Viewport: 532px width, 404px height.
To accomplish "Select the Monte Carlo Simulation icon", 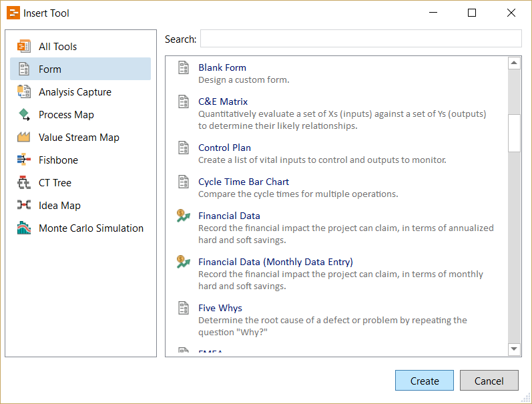I will point(24,228).
